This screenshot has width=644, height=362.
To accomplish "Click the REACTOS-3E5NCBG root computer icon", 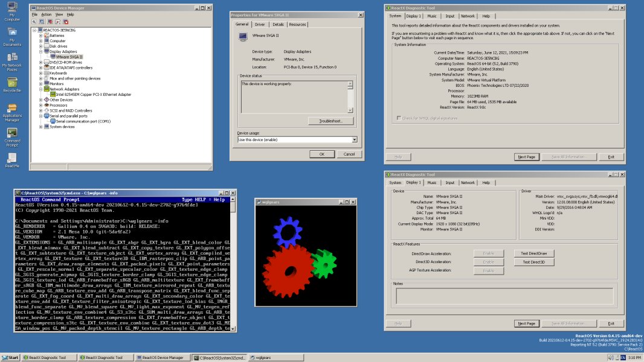I will tap(40, 30).
